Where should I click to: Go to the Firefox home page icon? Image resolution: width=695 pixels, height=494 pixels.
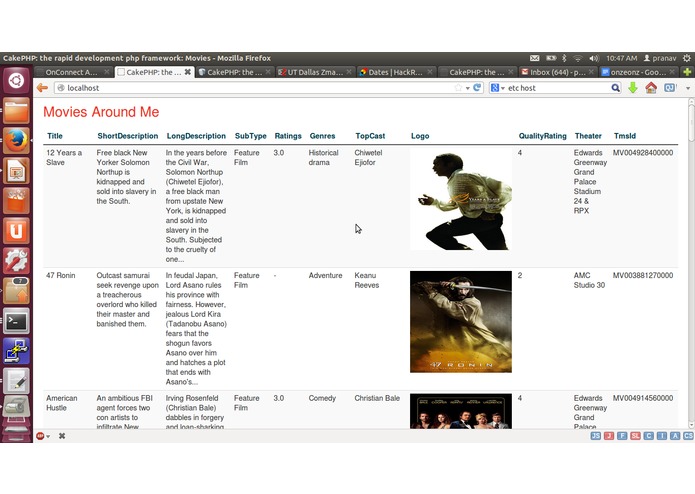point(651,88)
